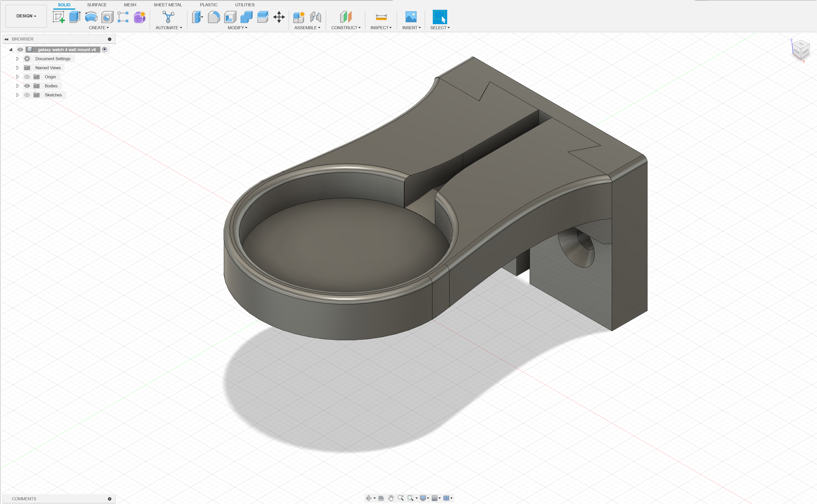Click the Look At tool

381,498
